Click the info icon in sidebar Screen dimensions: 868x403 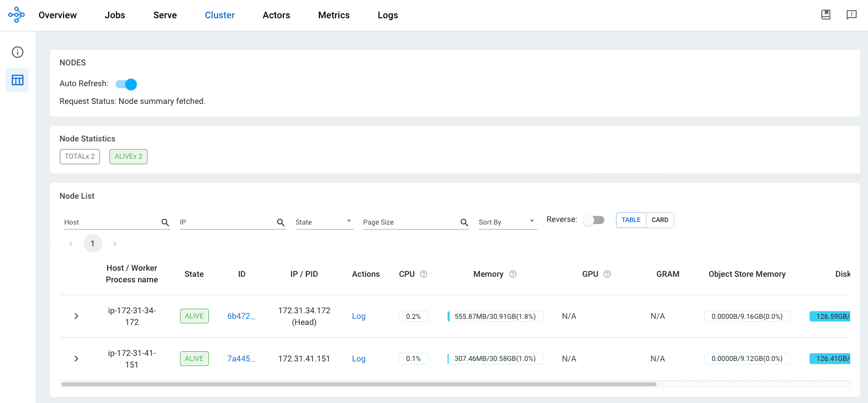tap(18, 52)
